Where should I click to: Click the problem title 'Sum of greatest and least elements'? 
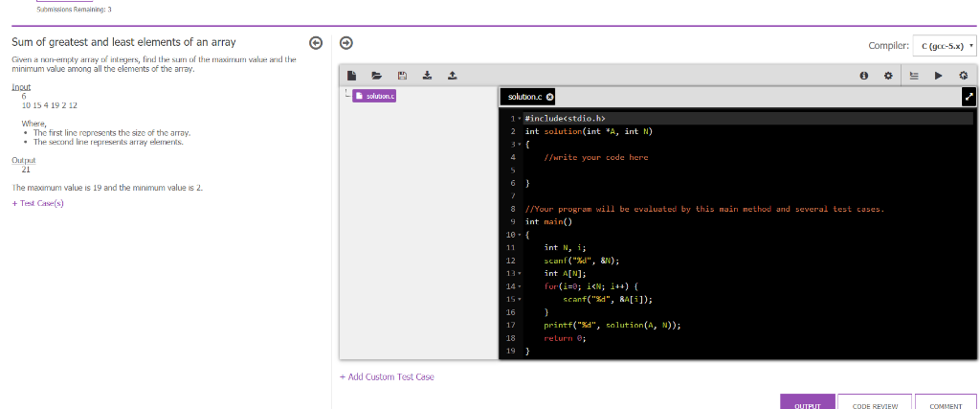click(123, 42)
